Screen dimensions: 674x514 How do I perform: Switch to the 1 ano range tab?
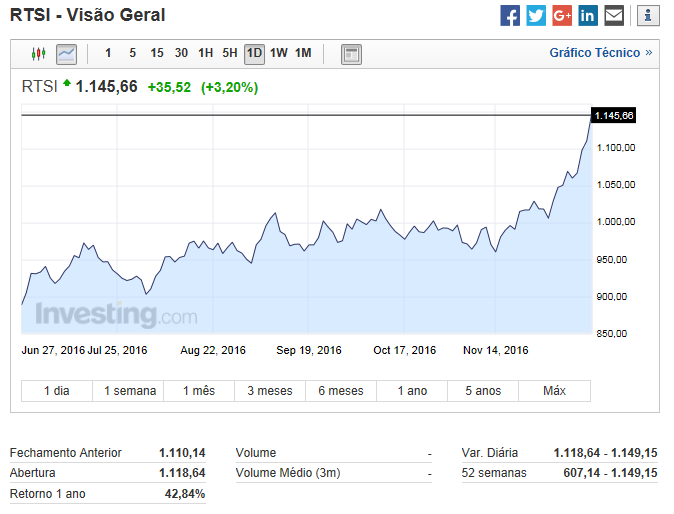tap(412, 391)
